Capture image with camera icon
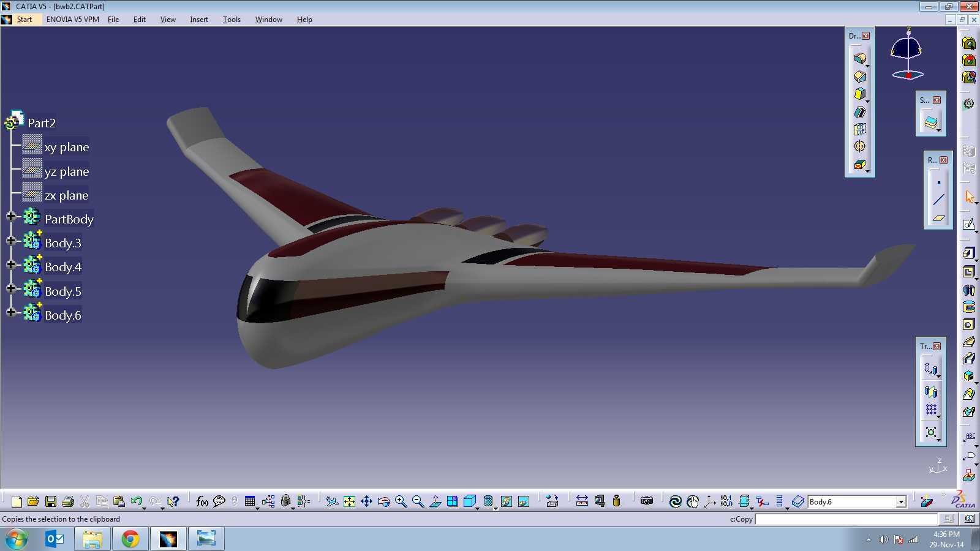Image resolution: width=980 pixels, height=551 pixels. tap(647, 501)
